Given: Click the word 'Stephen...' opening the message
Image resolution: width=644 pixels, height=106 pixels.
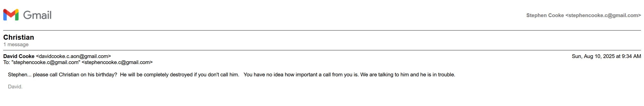Looking at the screenshot, I should [20, 75].
